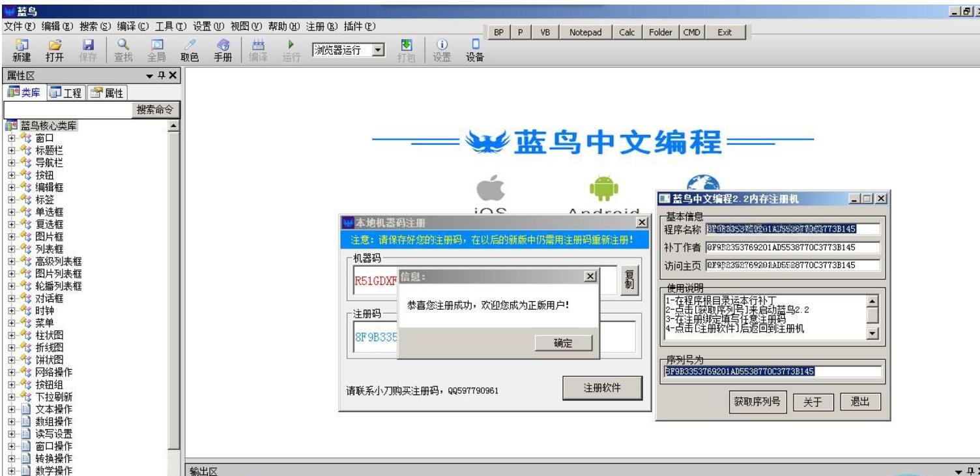This screenshot has height=476, width=980.
Task: Expand the 文本操作 tree node
Action: click(x=10, y=409)
